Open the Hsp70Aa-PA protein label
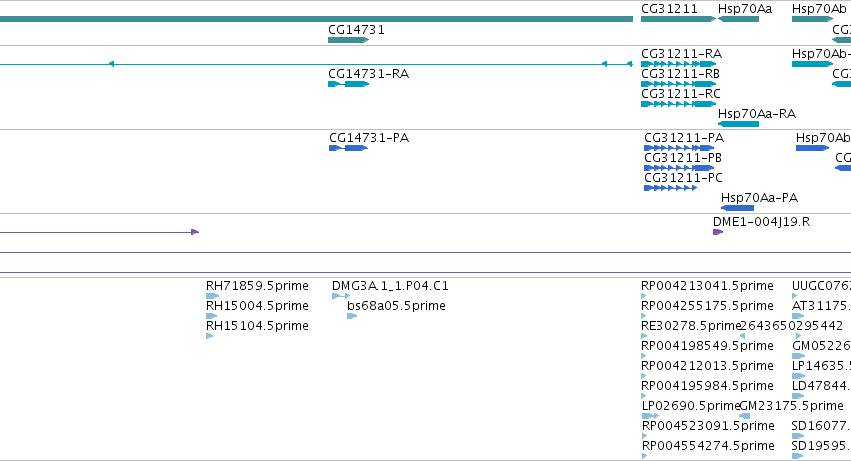851x461 pixels. (759, 198)
